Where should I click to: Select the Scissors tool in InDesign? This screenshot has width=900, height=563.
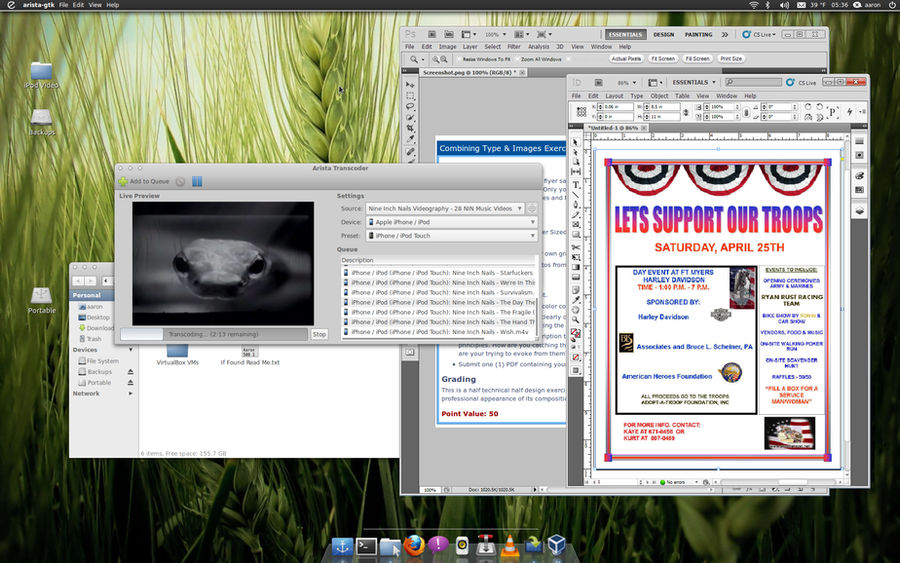pos(576,247)
